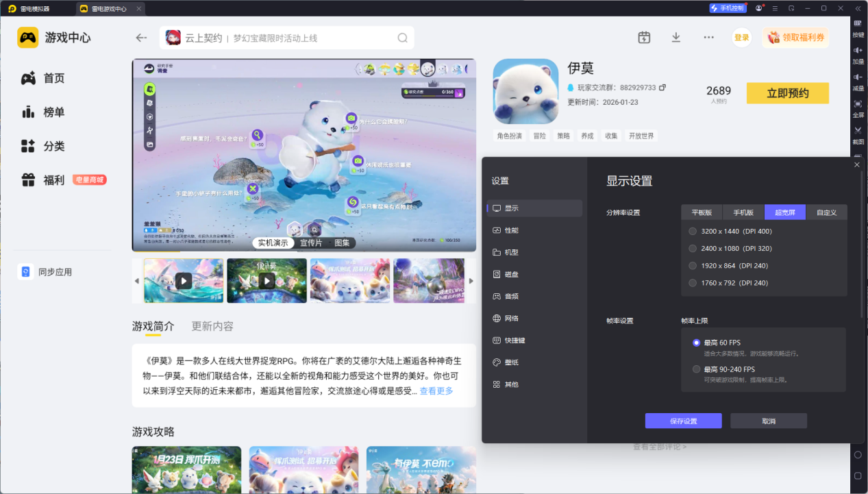The height and width of the screenshot is (494, 868).
Task: Click the search magnifier icon
Action: [x=403, y=38]
